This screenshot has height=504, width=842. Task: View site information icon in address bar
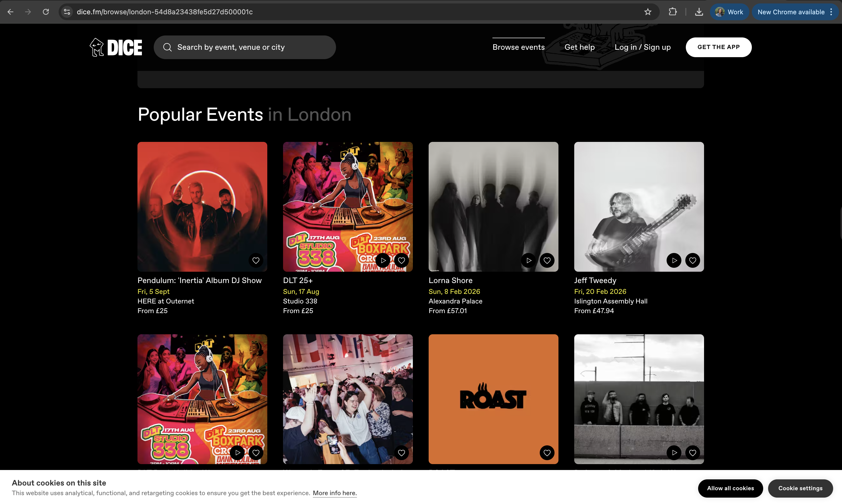67,12
